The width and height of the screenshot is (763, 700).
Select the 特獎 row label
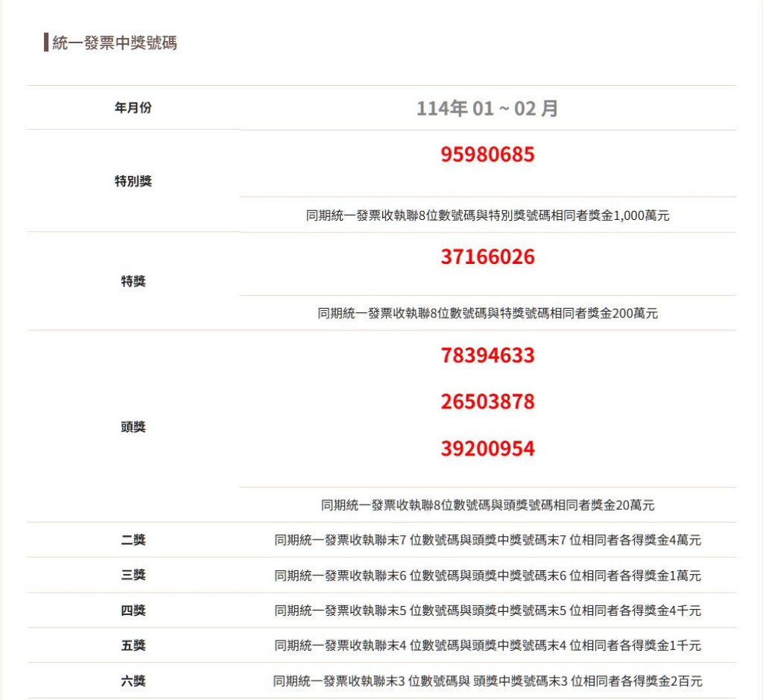point(133,281)
